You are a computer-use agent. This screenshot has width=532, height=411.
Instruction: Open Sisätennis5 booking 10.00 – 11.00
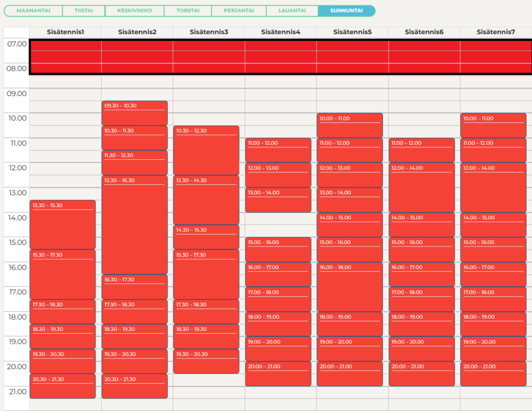pos(350,126)
